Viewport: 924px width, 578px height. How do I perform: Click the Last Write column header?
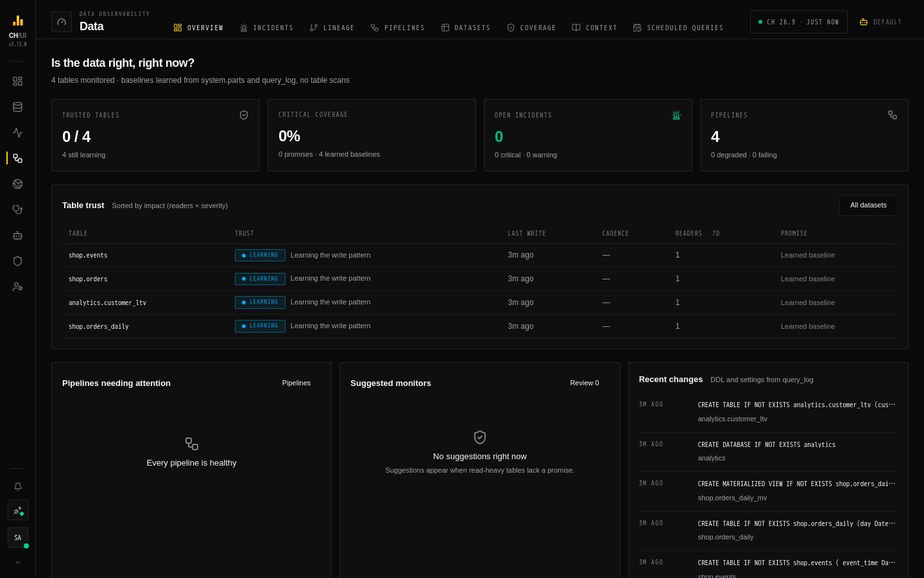(527, 234)
